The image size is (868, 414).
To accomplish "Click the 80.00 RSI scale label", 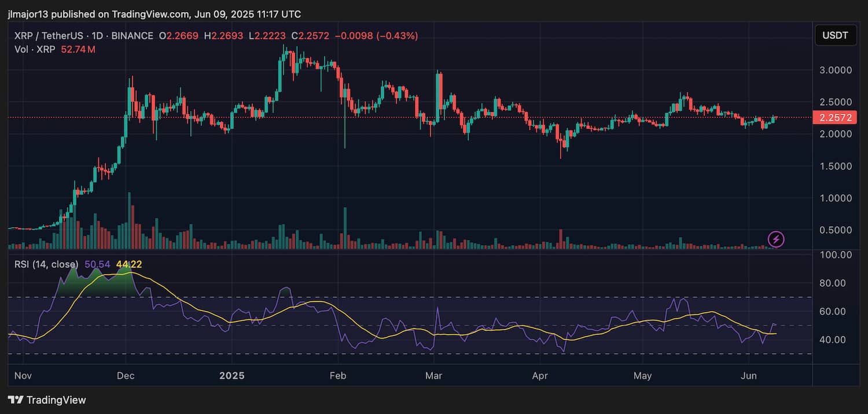I will (834, 283).
